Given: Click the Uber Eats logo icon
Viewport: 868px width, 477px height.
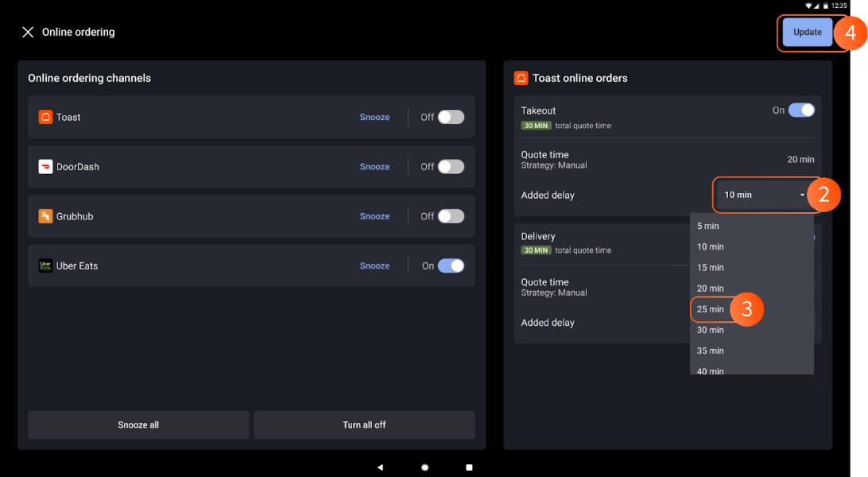Looking at the screenshot, I should (x=45, y=266).
